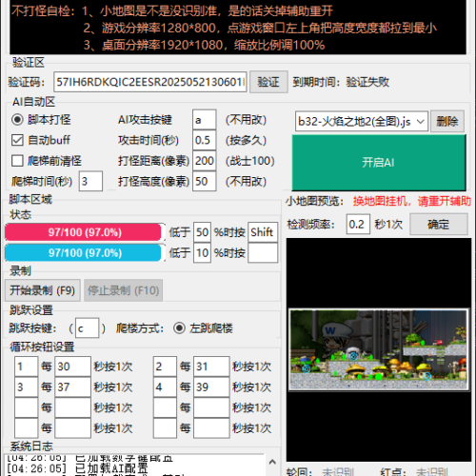
Task: Edit the 检测频率 value field
Action: [358, 225]
